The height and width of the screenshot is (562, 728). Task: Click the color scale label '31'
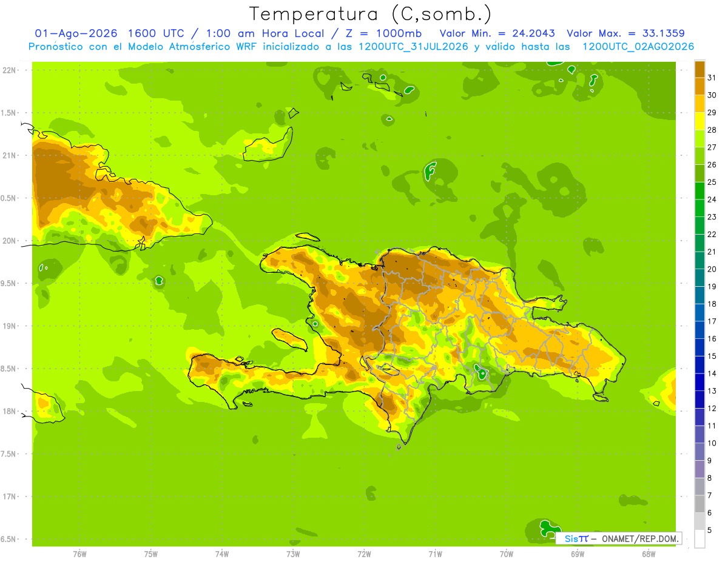pyautogui.click(x=712, y=78)
